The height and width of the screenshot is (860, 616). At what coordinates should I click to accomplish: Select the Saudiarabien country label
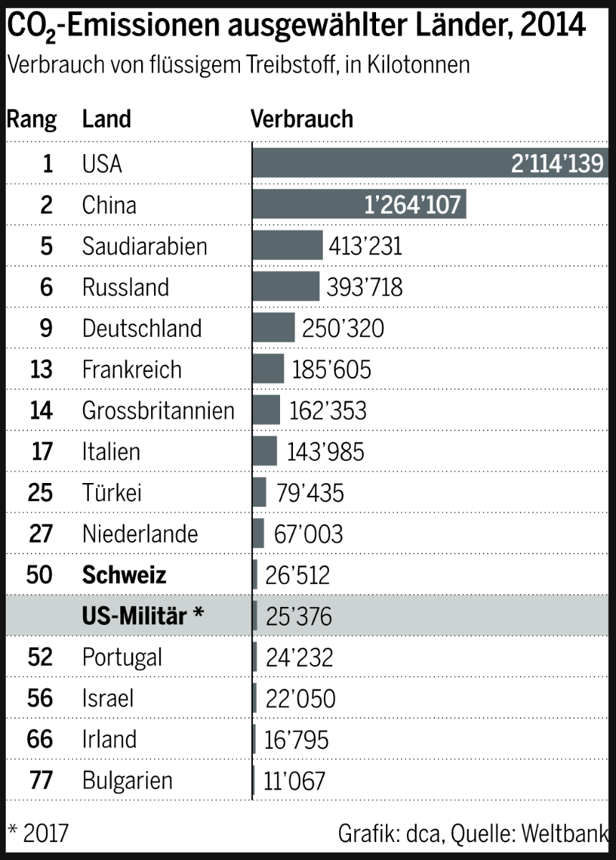click(x=145, y=247)
